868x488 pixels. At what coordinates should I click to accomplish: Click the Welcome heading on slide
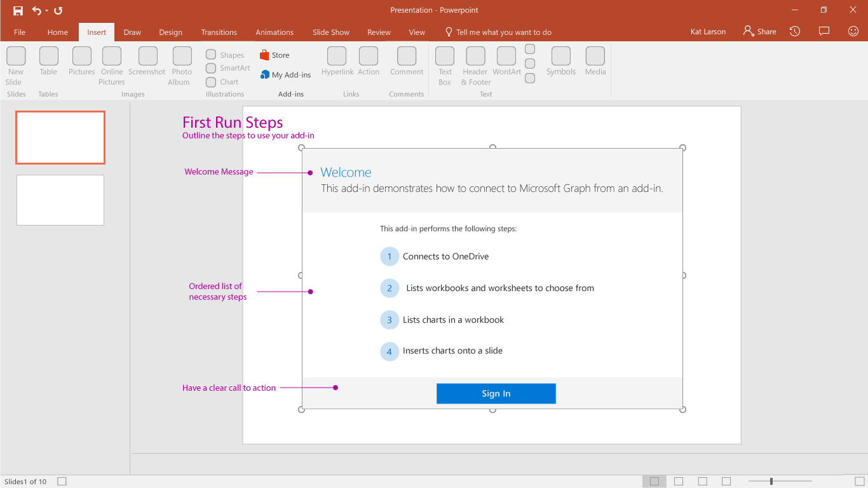[x=346, y=172]
